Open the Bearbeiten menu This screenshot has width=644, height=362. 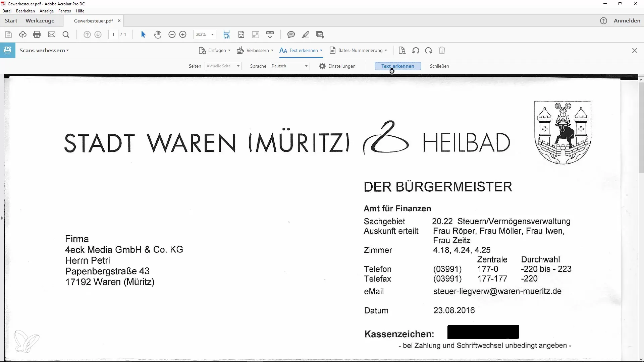click(25, 11)
